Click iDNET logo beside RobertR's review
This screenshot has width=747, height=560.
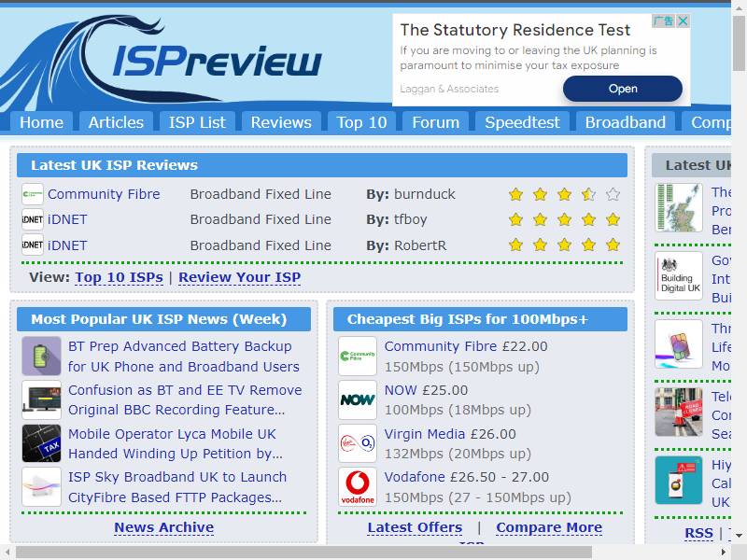point(33,245)
